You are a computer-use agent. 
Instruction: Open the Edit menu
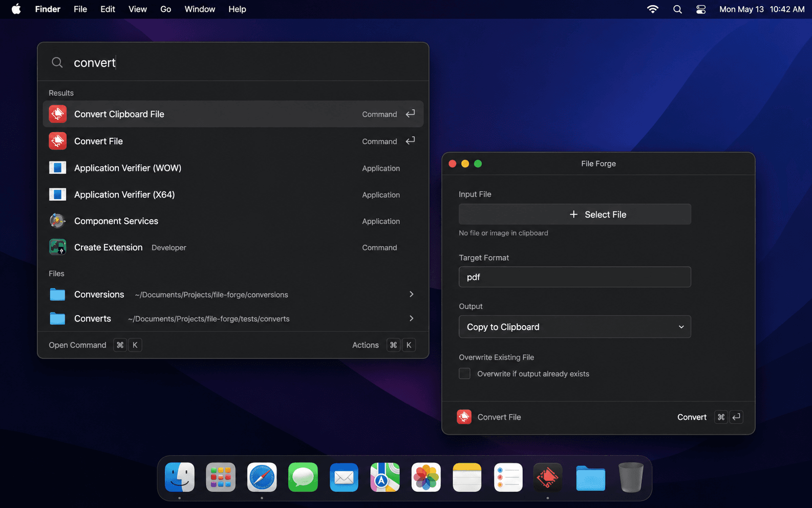click(x=108, y=9)
